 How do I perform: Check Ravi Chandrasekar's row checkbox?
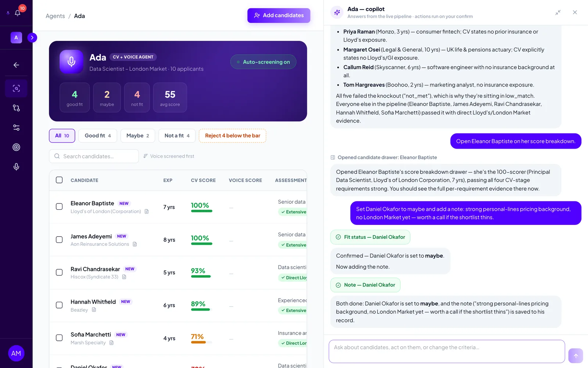(x=59, y=272)
